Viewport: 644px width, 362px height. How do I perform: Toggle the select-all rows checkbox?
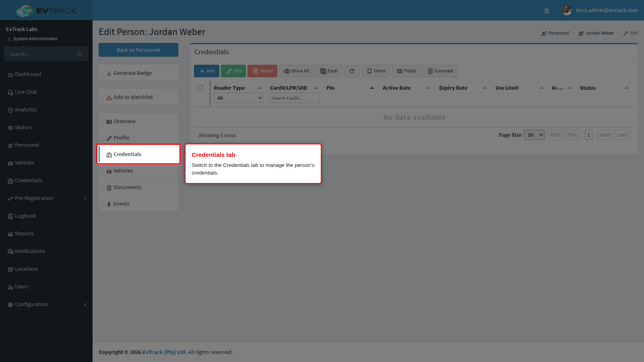click(200, 88)
